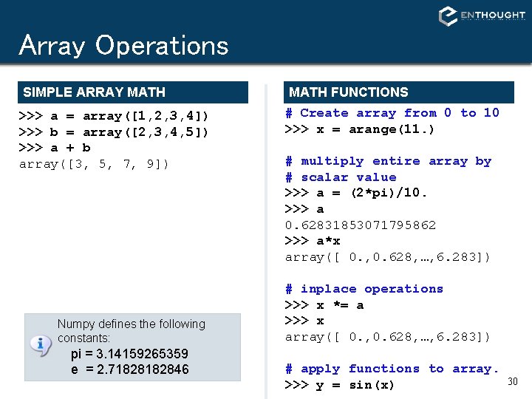Click line 'a = (2*pi)/10.'

click(x=356, y=193)
